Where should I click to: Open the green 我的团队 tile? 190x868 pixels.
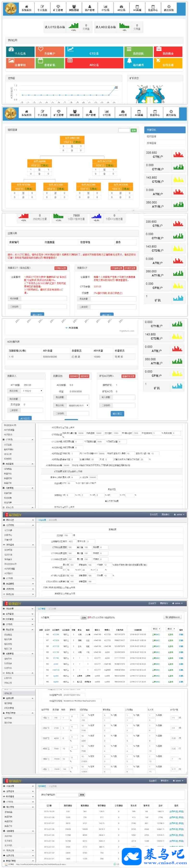pos(138,52)
